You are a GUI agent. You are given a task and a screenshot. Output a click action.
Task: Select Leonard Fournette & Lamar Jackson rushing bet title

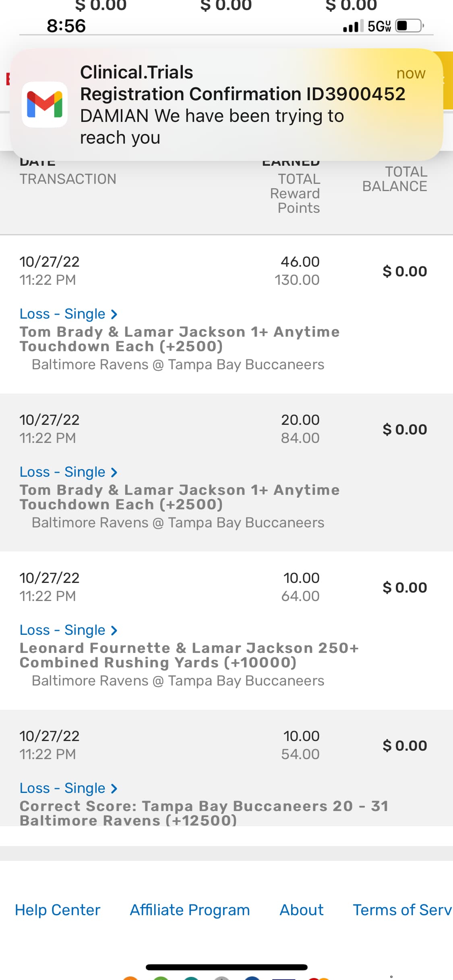point(189,655)
